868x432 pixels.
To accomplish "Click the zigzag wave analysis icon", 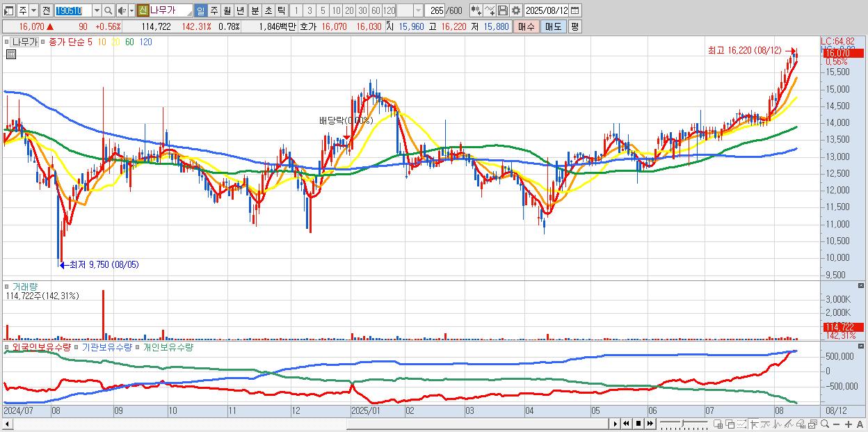I will coord(778,424).
